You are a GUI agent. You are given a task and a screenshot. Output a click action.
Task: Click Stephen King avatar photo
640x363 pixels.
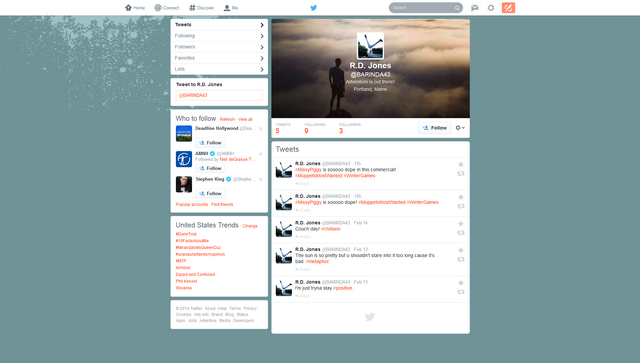click(x=184, y=185)
